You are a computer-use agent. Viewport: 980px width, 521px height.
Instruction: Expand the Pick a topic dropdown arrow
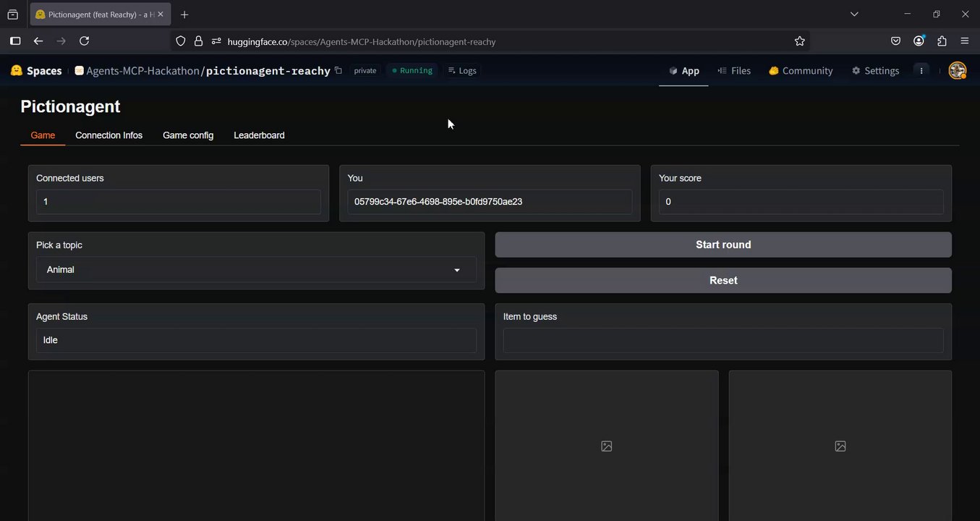tap(456, 270)
